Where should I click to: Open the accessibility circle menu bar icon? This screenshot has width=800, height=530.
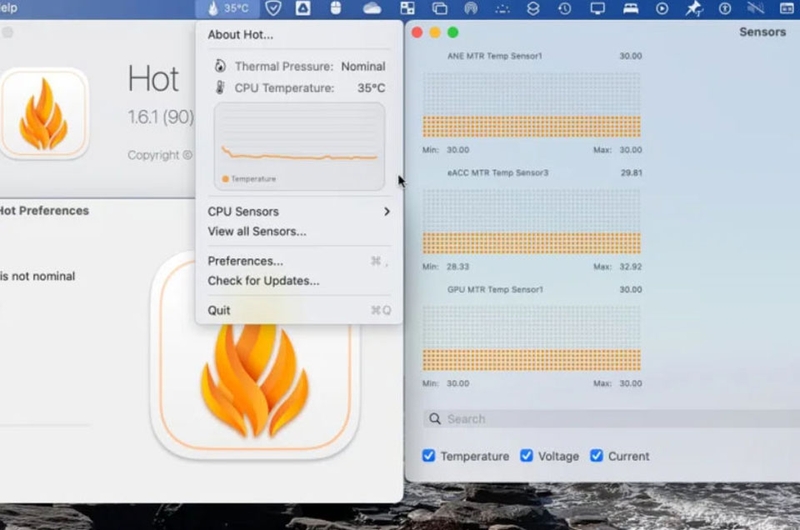(x=724, y=8)
